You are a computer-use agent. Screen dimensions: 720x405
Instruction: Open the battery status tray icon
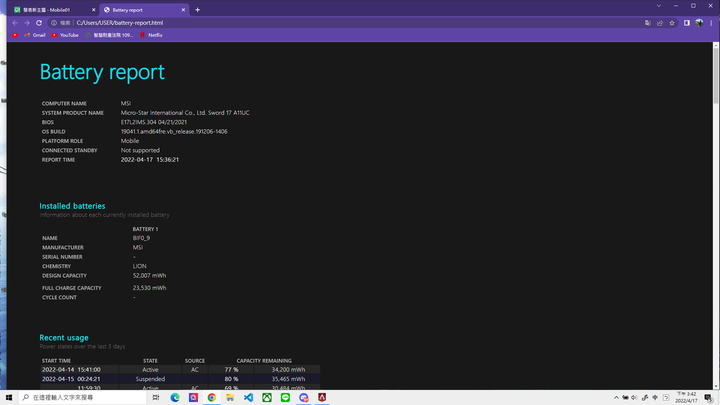(625, 398)
